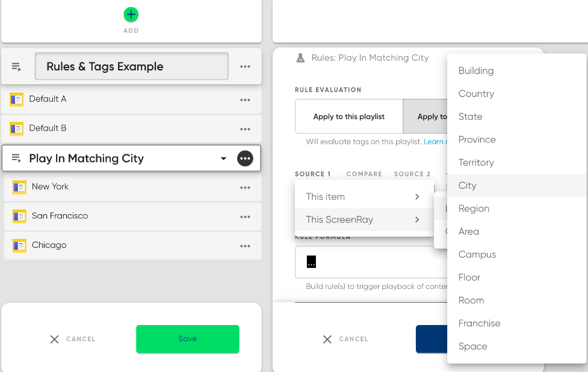Open the three-dot menu for Default A
The width and height of the screenshot is (588, 372).
245,100
